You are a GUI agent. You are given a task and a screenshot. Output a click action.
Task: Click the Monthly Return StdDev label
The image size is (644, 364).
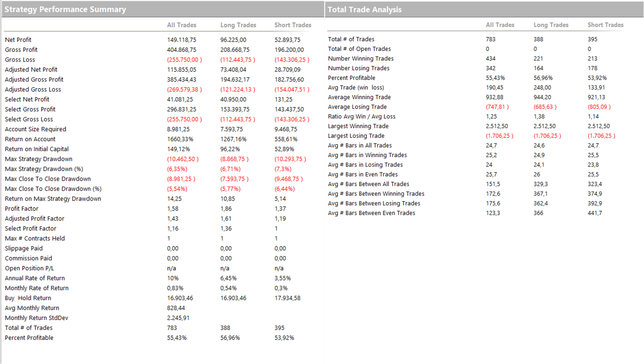[x=37, y=318]
